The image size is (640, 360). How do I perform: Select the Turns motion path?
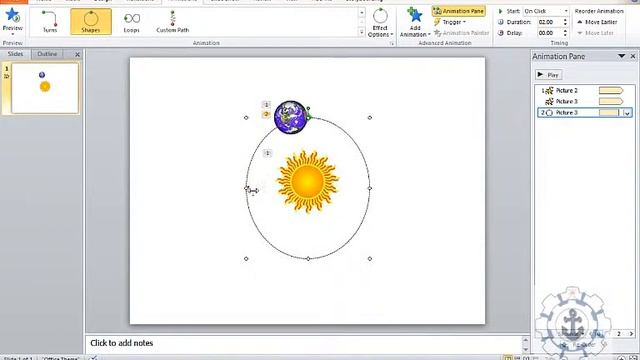pos(50,22)
